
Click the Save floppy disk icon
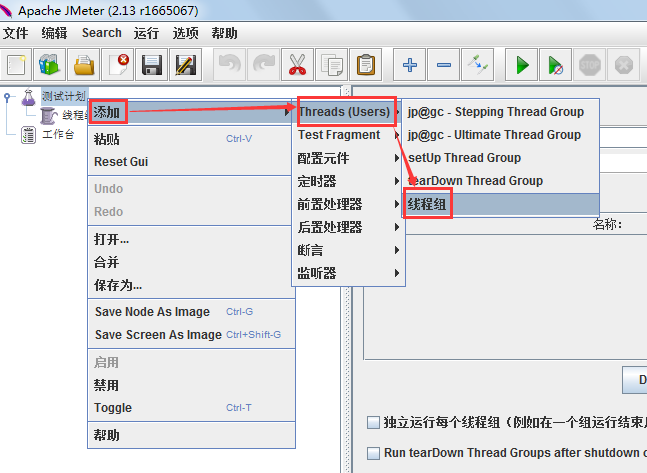[152, 65]
